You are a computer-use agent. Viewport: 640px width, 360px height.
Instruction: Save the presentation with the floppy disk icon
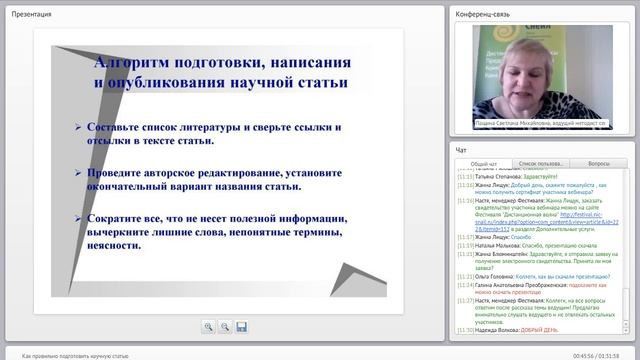tap(242, 327)
